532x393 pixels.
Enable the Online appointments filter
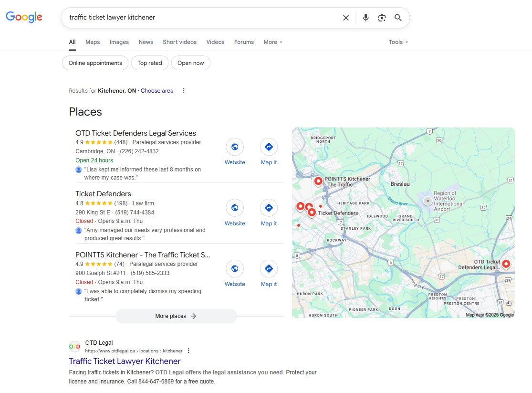[x=95, y=63]
